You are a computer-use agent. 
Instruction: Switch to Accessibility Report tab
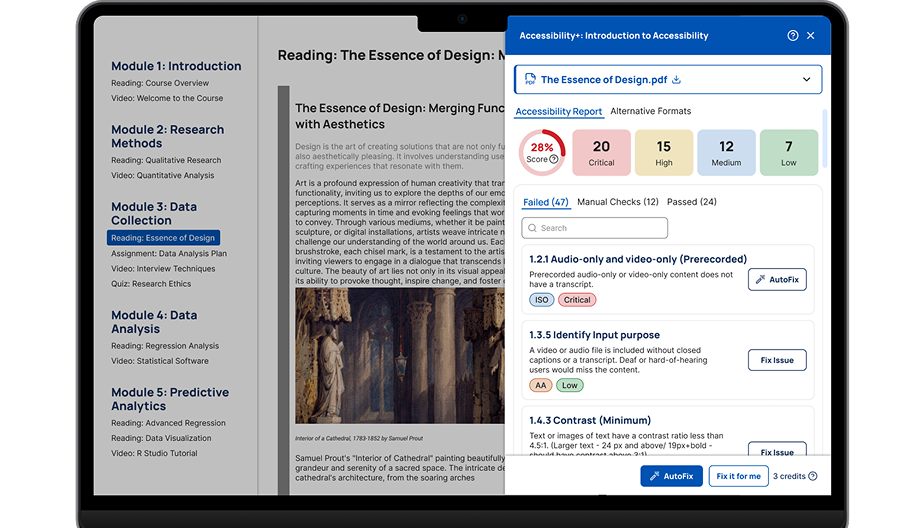pyautogui.click(x=559, y=111)
